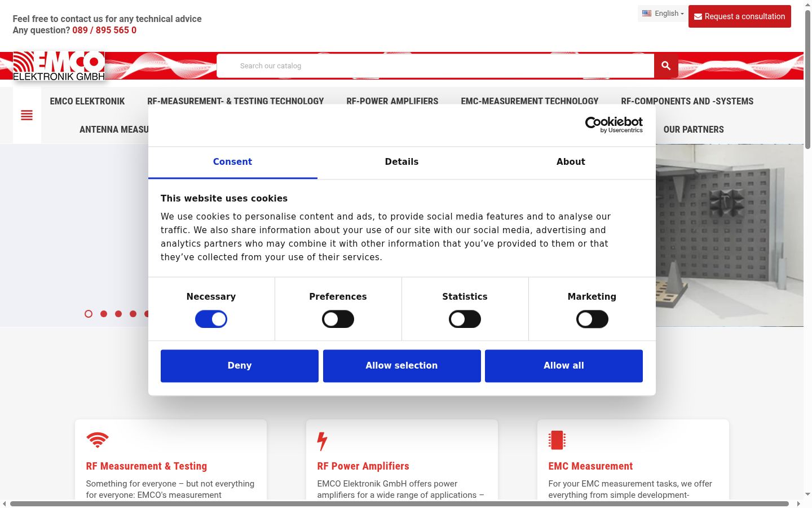Viewport: 812px width, 508px height.
Task: Open the EMCO ELEKTRONIK menu
Action: pyautogui.click(x=87, y=102)
